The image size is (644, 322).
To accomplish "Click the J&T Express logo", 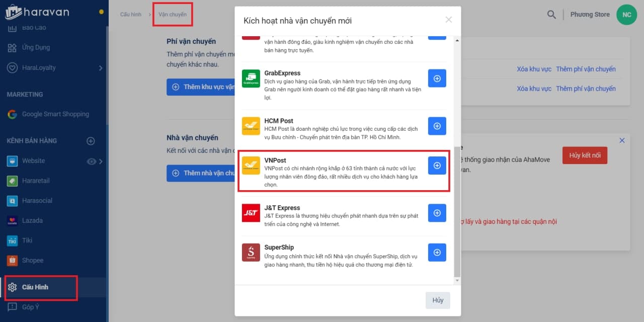I will tap(251, 213).
